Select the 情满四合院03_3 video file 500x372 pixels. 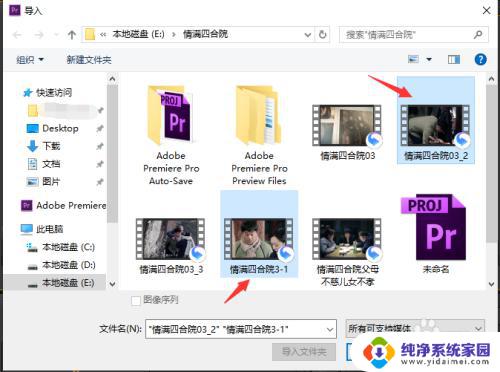171,247
